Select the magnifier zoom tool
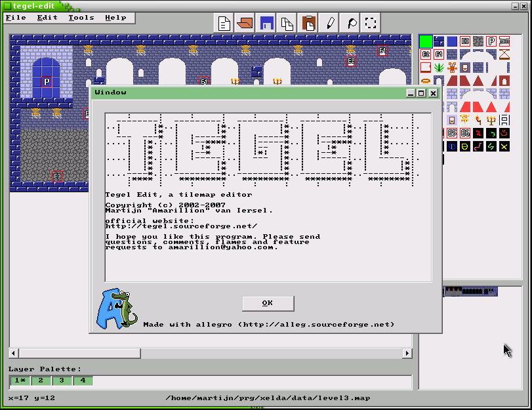Viewport: 532px width, 410px height. click(350, 23)
